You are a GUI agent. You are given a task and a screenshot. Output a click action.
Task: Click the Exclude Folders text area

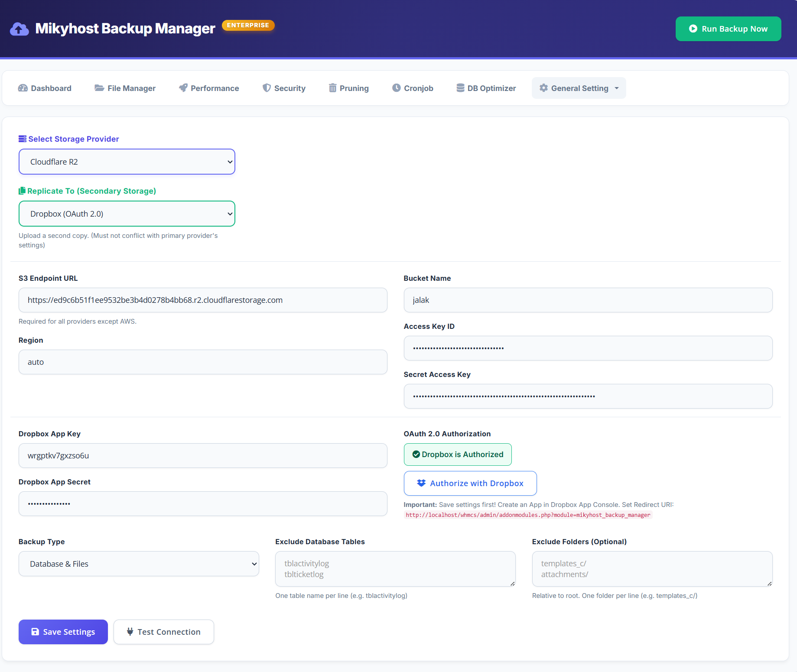point(652,569)
